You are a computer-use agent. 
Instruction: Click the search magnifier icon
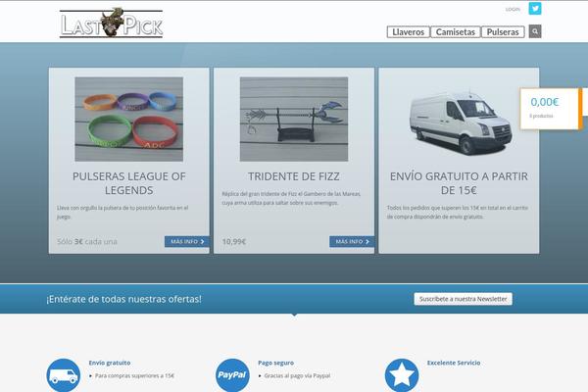tap(535, 31)
